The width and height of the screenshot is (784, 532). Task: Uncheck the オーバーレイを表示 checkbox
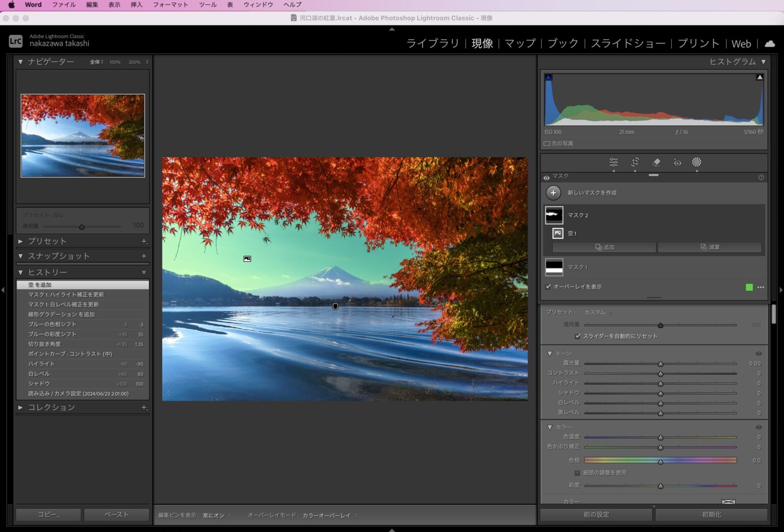[548, 287]
